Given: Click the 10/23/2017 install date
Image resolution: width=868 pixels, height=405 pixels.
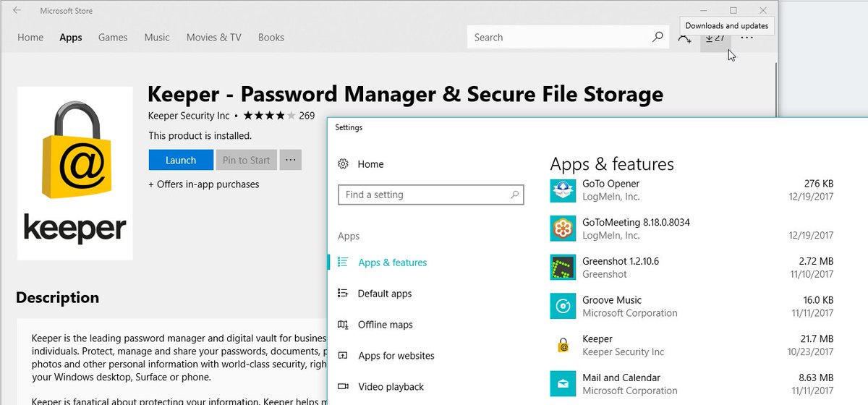Looking at the screenshot, I should [811, 352].
